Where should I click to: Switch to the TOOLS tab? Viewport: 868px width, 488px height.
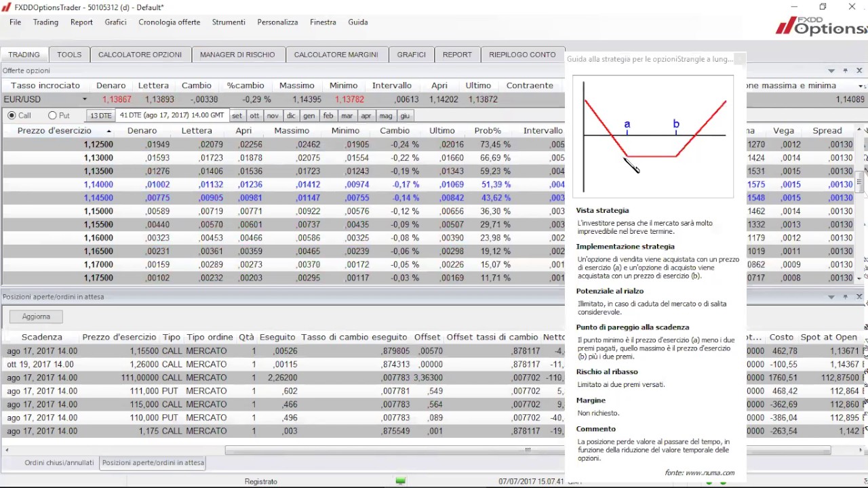click(x=69, y=55)
